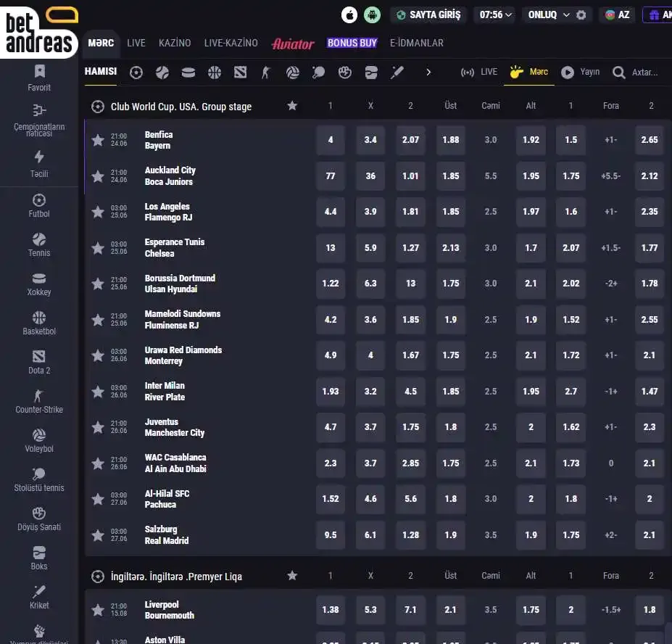Screen dimensions: 672x644
Task: Open the Android app download icon
Action: coord(372,15)
